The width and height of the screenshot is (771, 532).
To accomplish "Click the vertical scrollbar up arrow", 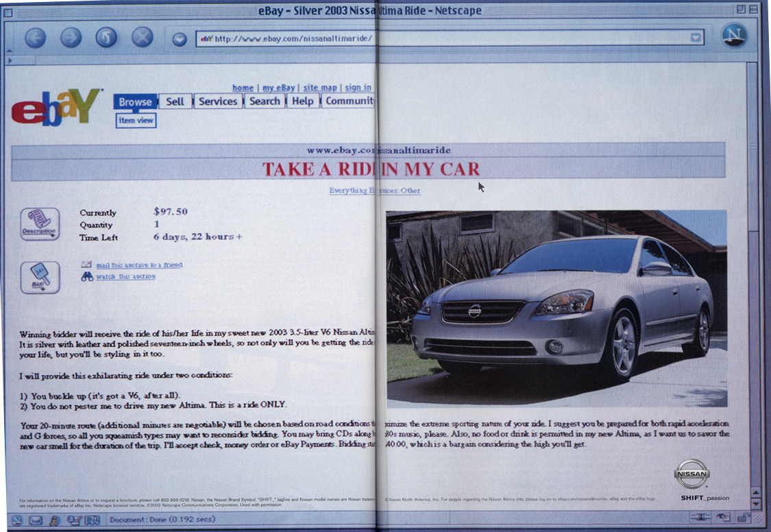I will (757, 492).
